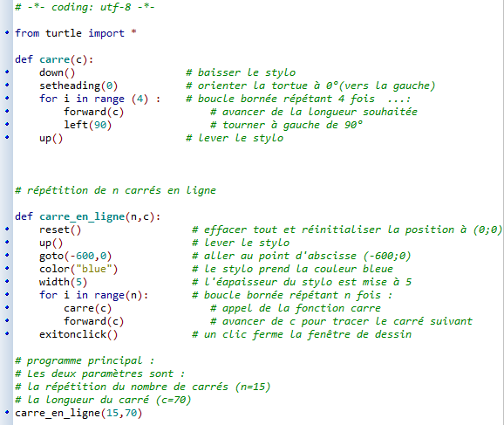Click the 'forward(c)' call inside carre_en_ligne loop
The height and width of the screenshot is (425, 504).
[x=93, y=321]
